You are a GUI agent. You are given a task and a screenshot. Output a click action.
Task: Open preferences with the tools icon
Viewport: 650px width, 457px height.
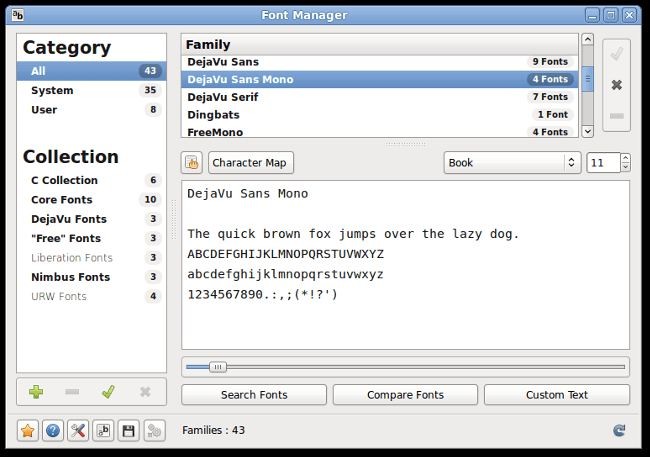[x=78, y=430]
